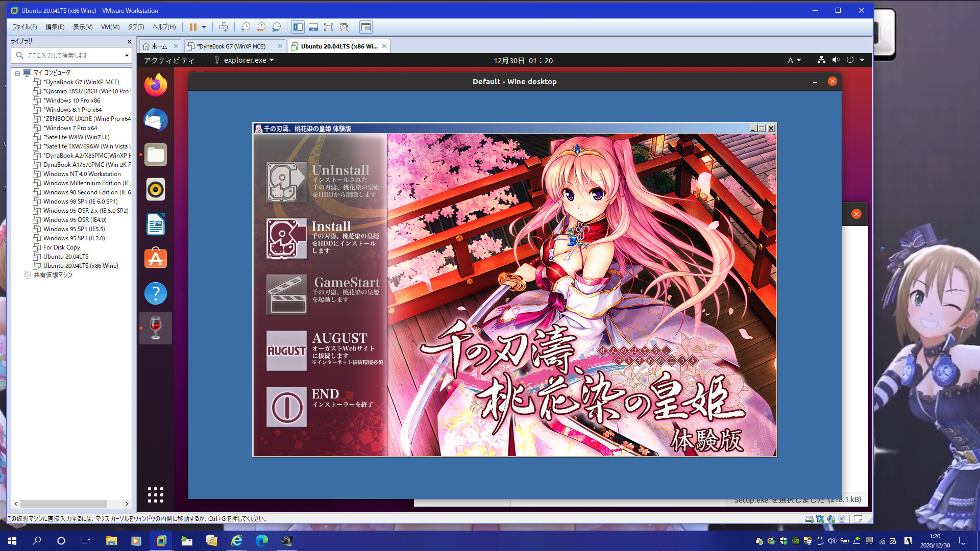
Task: Open the ヘルプ(H) menu
Action: (164, 27)
